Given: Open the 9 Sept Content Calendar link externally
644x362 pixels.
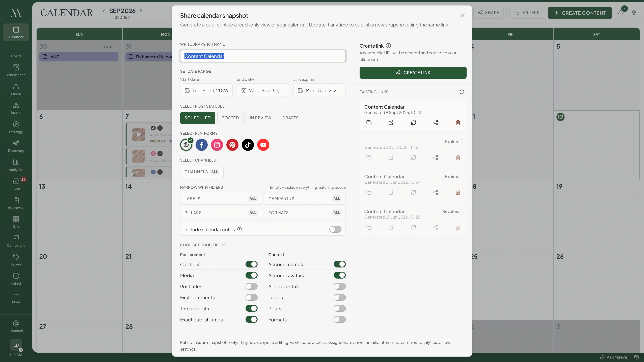Looking at the screenshot, I should [391, 123].
